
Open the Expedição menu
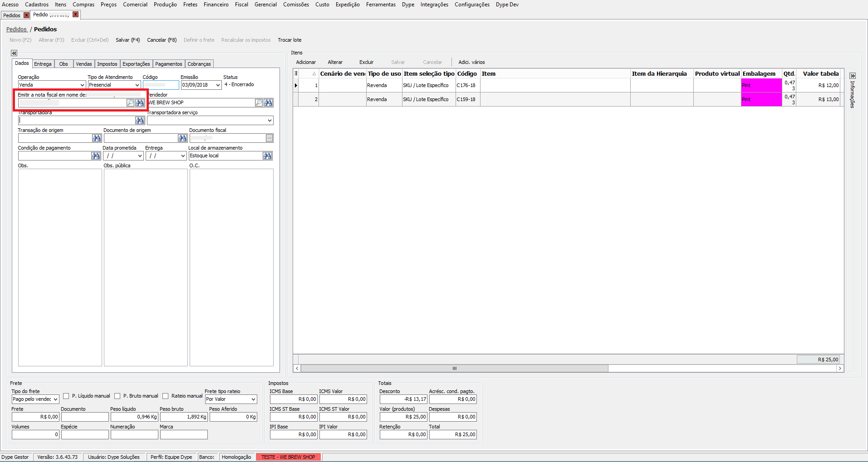[x=348, y=5]
